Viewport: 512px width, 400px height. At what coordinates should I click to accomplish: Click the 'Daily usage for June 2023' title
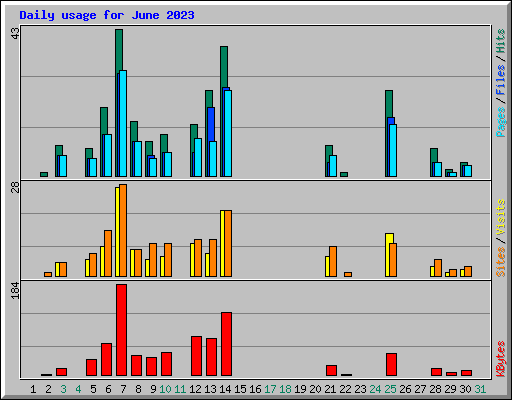[107, 15]
